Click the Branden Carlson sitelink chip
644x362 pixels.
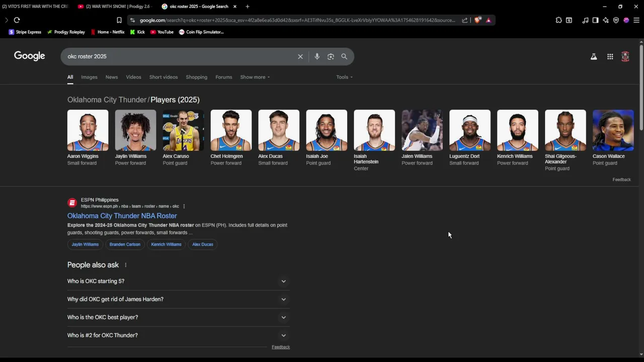tap(125, 244)
